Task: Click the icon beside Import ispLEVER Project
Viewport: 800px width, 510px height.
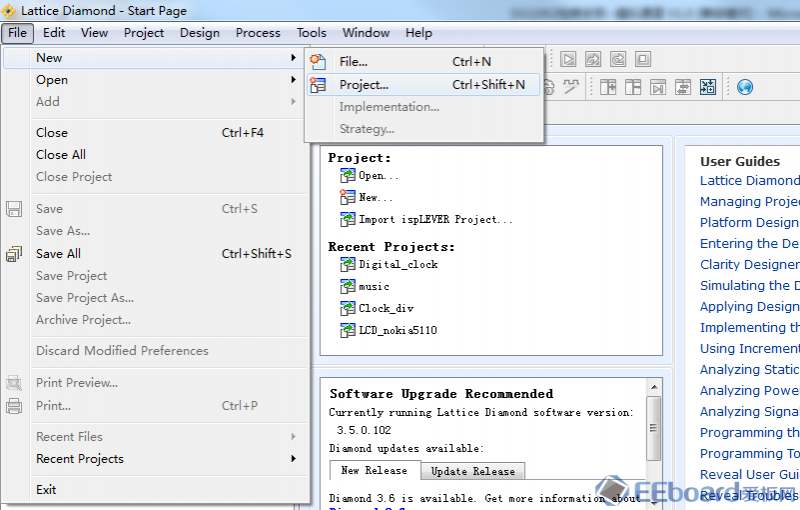Action: click(x=348, y=219)
